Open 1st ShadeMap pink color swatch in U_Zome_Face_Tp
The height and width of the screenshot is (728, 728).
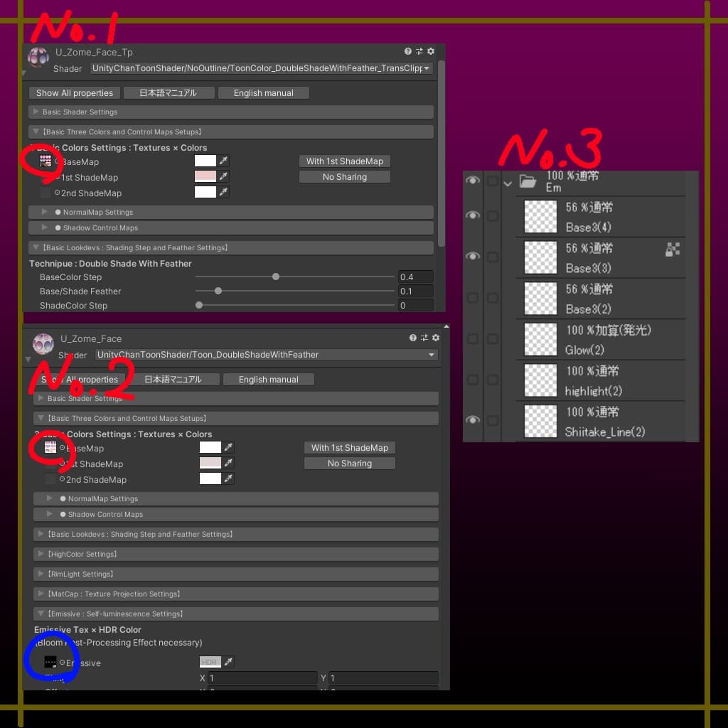coord(205,176)
